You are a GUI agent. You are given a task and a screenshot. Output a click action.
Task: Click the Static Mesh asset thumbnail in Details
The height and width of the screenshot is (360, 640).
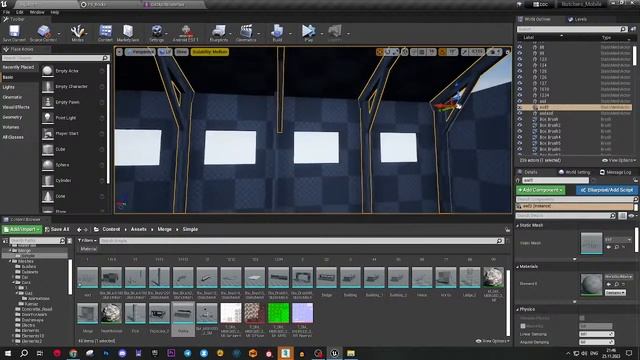coord(591,243)
